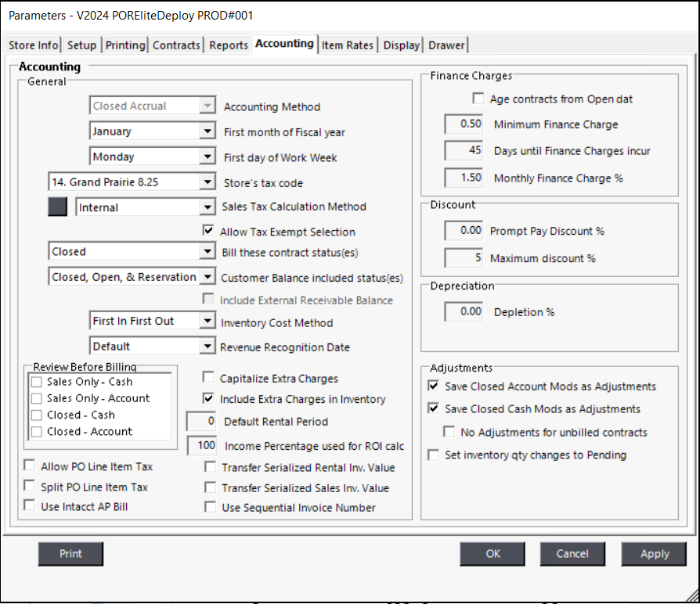Viewport: 700px width, 604px height.
Task: Switch to the Item Rates tab
Action: pos(348,45)
